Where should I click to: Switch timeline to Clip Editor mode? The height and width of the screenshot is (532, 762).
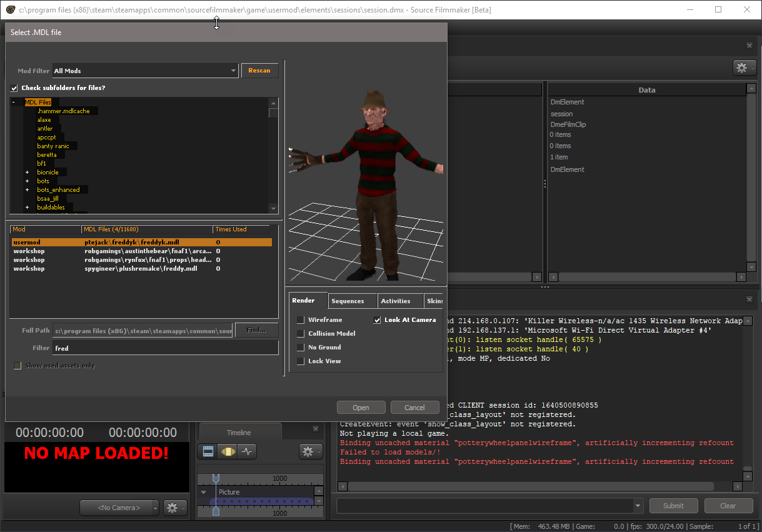(x=209, y=451)
